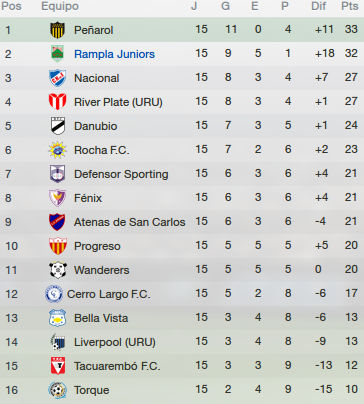Sort table by Pts column header
The width and height of the screenshot is (364, 404).
(x=349, y=6)
